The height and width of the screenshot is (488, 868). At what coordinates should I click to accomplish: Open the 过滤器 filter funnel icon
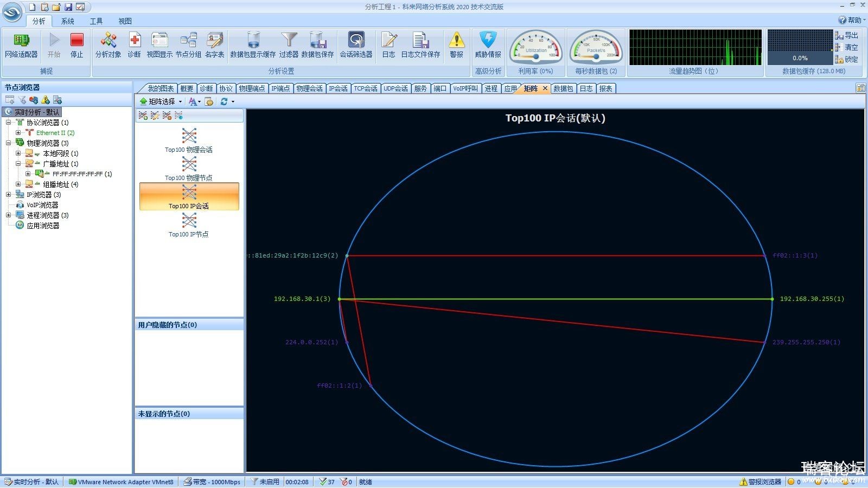(x=289, y=46)
